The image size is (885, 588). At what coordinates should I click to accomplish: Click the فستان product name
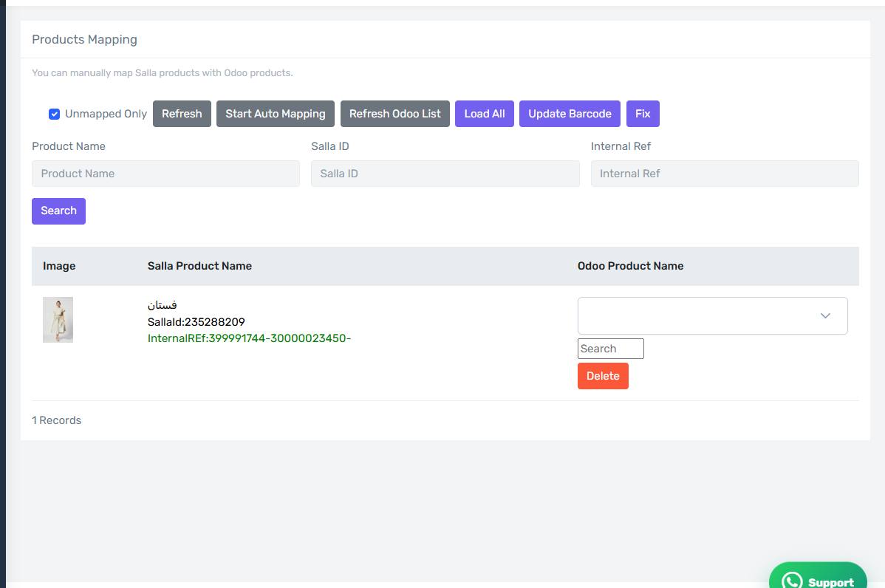coord(163,305)
